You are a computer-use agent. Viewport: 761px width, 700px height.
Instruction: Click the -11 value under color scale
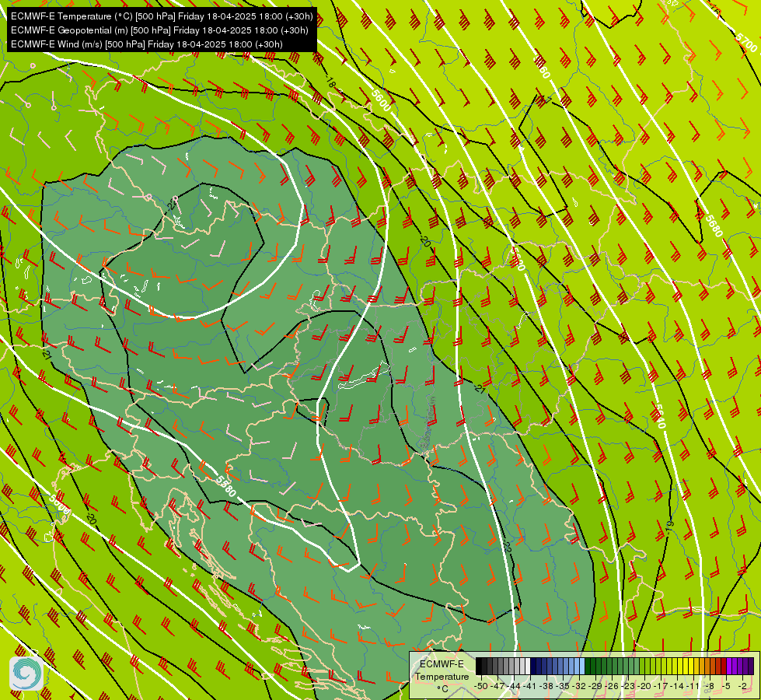[x=693, y=686]
